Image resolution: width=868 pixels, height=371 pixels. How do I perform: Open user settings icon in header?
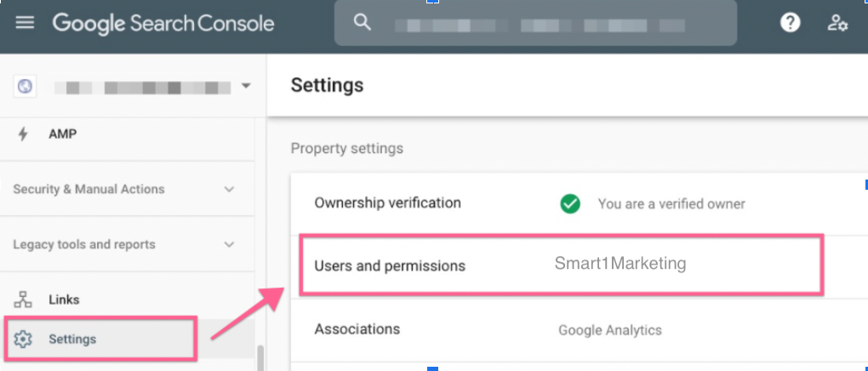[x=837, y=23]
